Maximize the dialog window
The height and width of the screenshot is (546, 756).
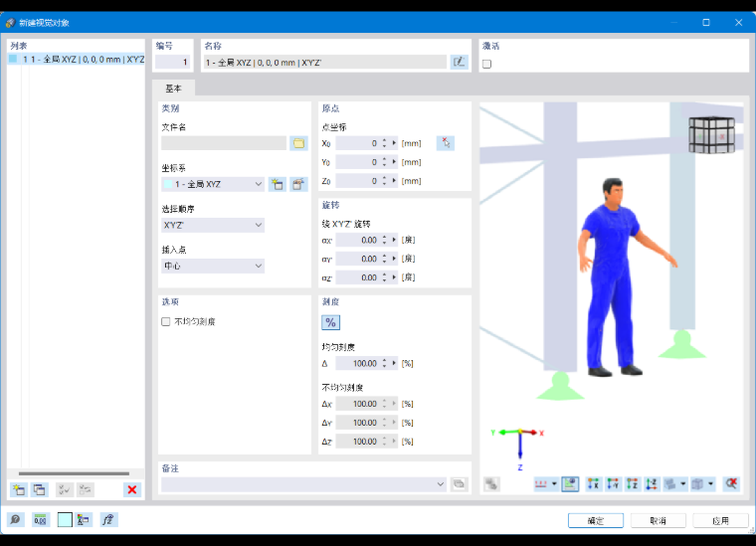click(706, 22)
